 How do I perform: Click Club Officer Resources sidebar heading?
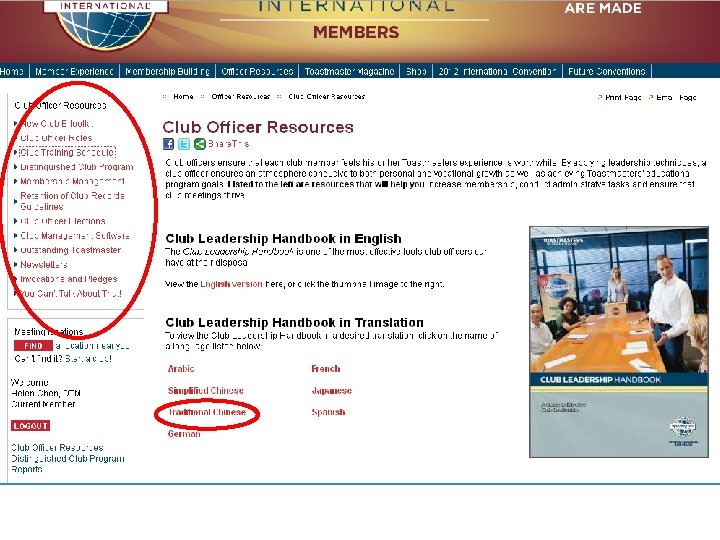click(60, 105)
